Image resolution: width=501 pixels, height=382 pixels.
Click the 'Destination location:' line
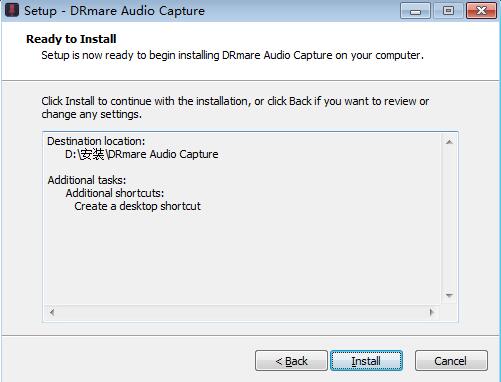96,141
